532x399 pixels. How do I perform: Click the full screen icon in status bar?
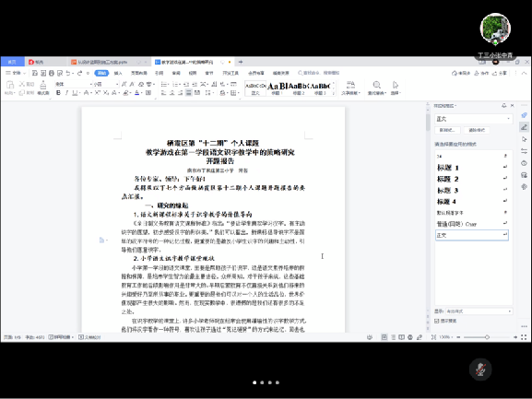coord(524,337)
